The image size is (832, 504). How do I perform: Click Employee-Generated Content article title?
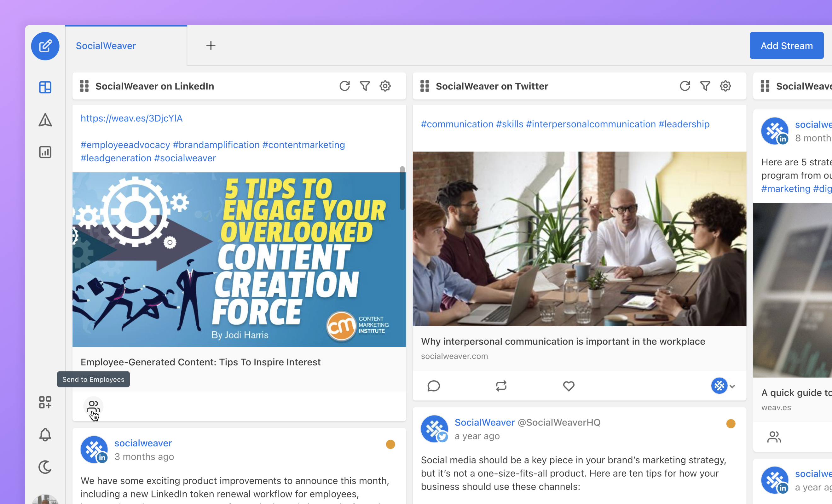click(x=200, y=362)
